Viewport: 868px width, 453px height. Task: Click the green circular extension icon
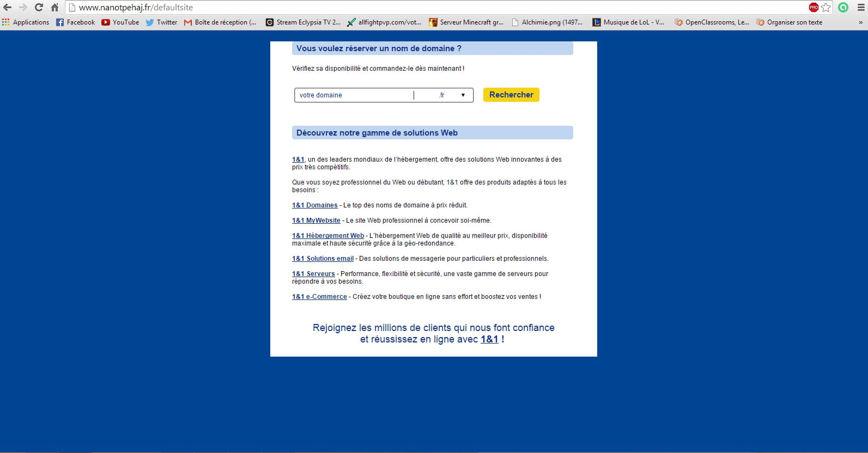click(843, 8)
